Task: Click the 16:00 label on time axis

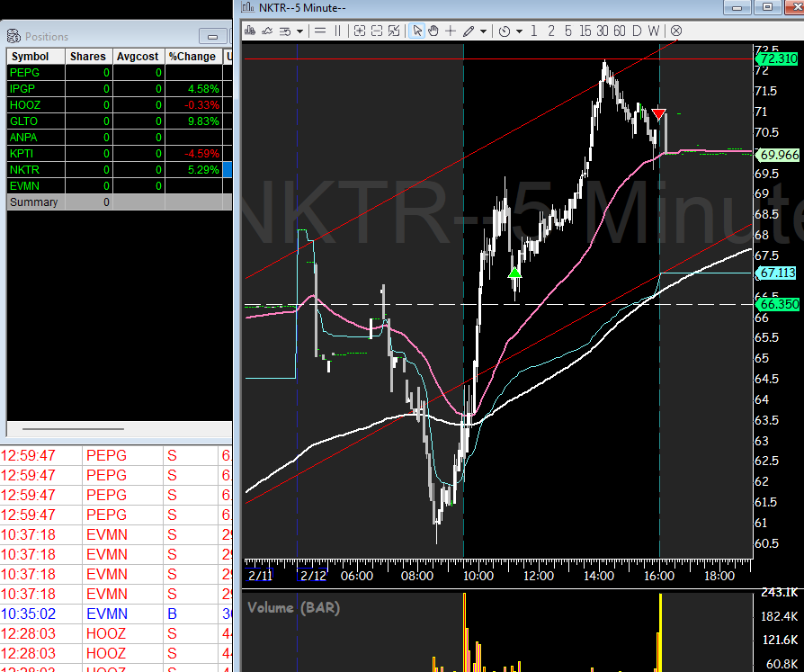Action: pos(659,576)
